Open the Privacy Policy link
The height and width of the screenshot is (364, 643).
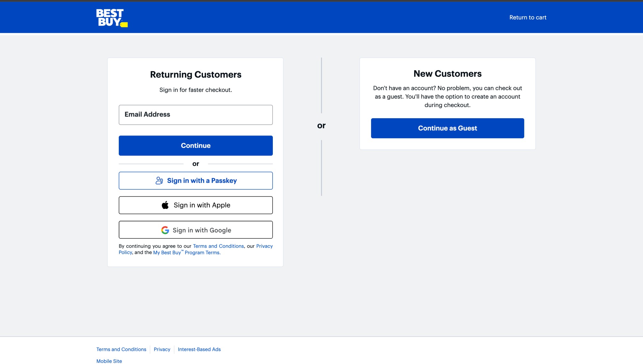pos(264,246)
